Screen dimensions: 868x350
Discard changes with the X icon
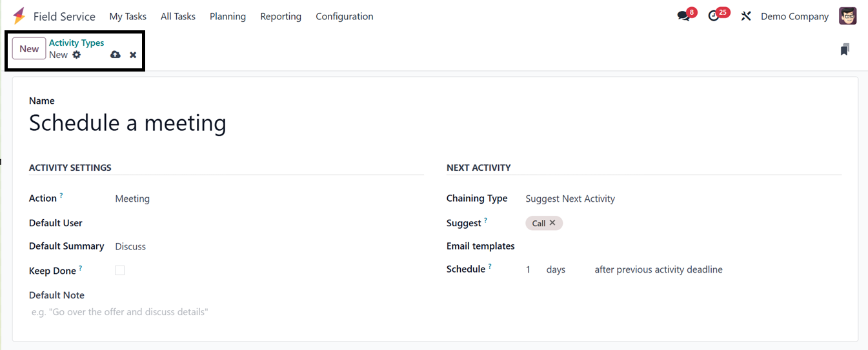[133, 55]
